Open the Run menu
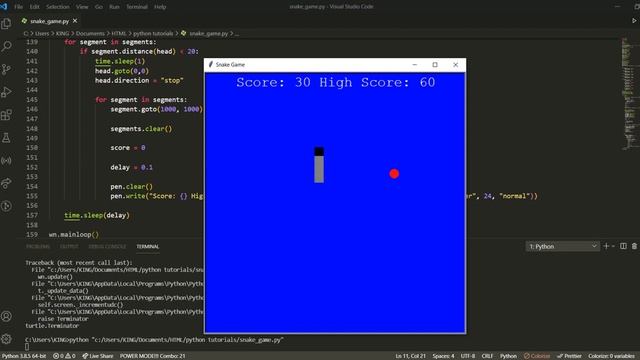The image size is (640, 360). [x=114, y=7]
